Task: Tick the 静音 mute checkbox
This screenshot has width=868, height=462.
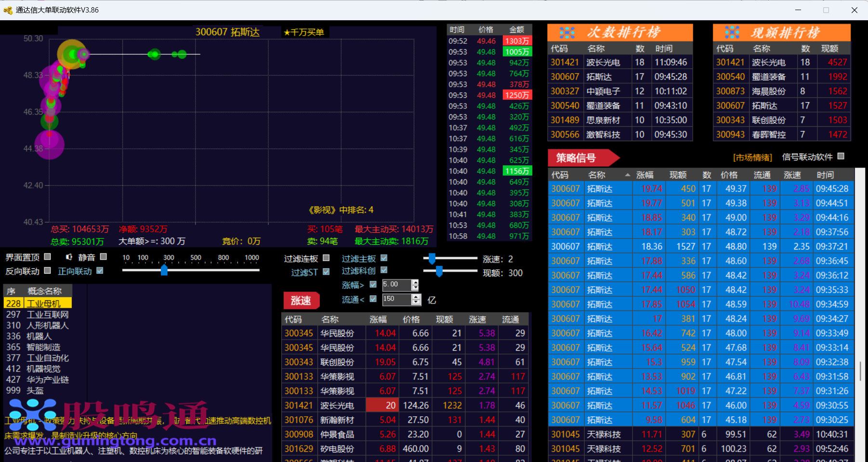Action: coord(103,257)
